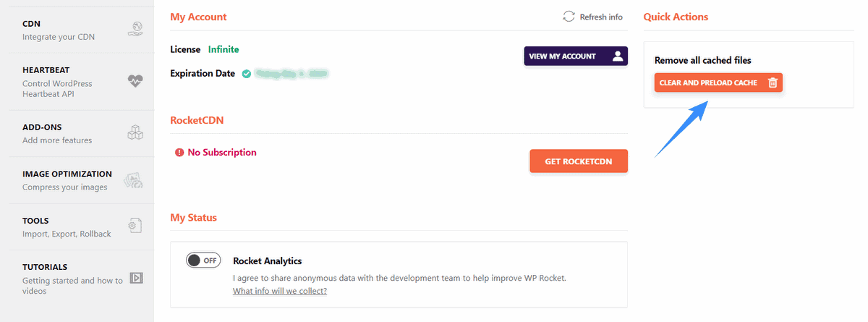The width and height of the screenshot is (868, 322).
Task: Open the "What info will we collect?" link
Action: [x=280, y=291]
